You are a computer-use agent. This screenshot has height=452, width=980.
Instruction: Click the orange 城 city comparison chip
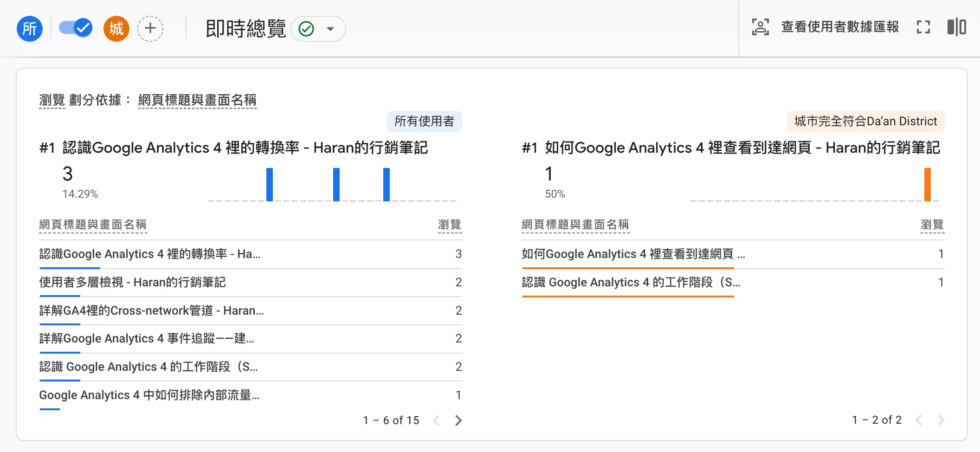click(x=116, y=29)
